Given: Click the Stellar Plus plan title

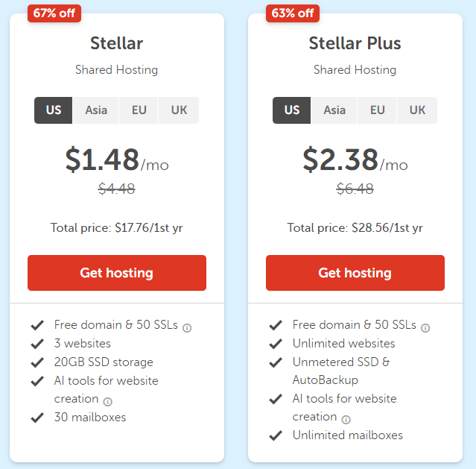Looking at the screenshot, I should [355, 43].
